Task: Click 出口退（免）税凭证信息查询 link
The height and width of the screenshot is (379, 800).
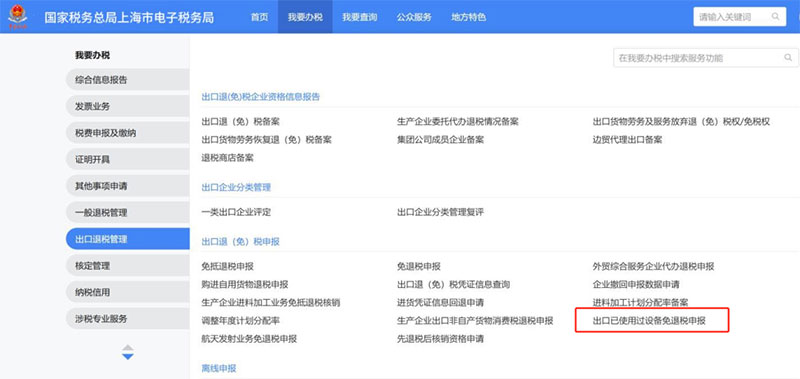Action: [x=453, y=284]
